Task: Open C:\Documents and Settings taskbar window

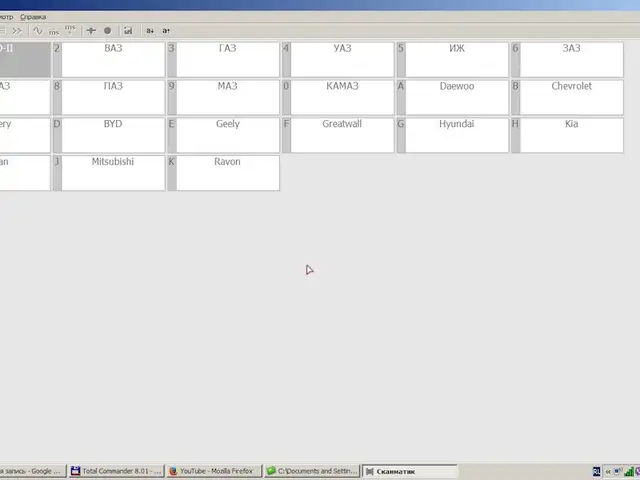Action: click(312, 471)
